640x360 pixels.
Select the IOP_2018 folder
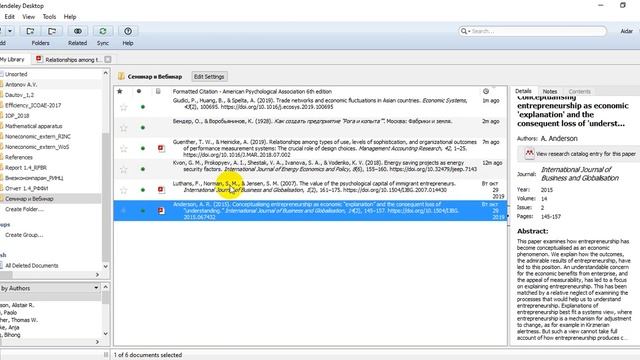[17, 116]
